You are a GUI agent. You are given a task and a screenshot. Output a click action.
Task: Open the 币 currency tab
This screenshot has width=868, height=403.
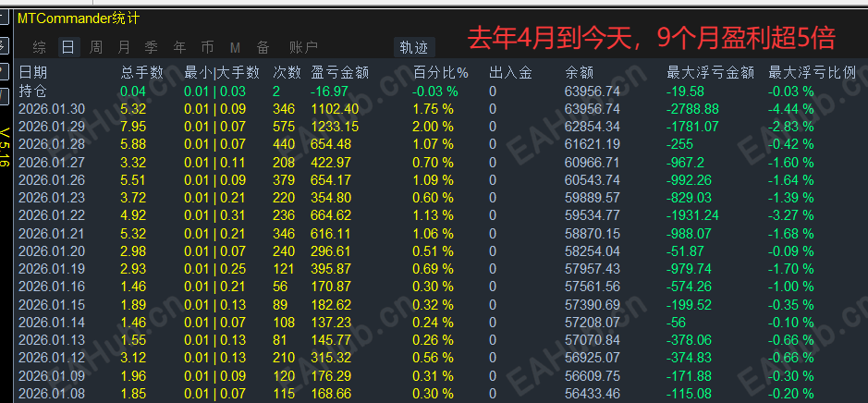click(208, 48)
